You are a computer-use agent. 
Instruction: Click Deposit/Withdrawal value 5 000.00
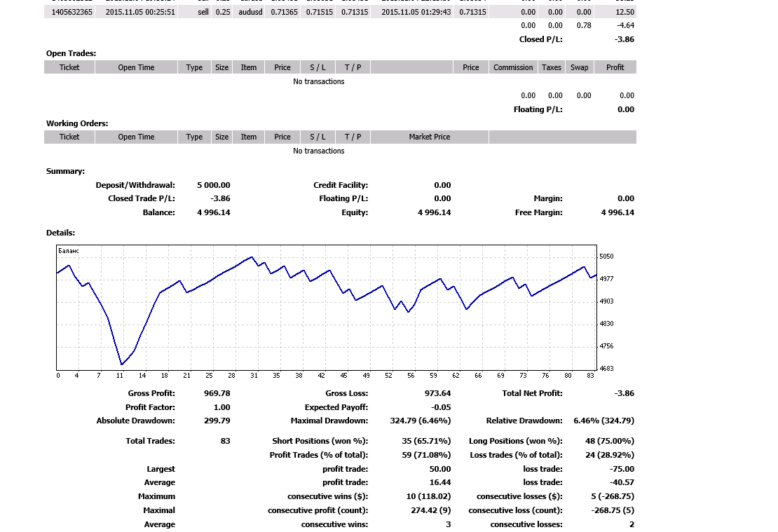213,185
